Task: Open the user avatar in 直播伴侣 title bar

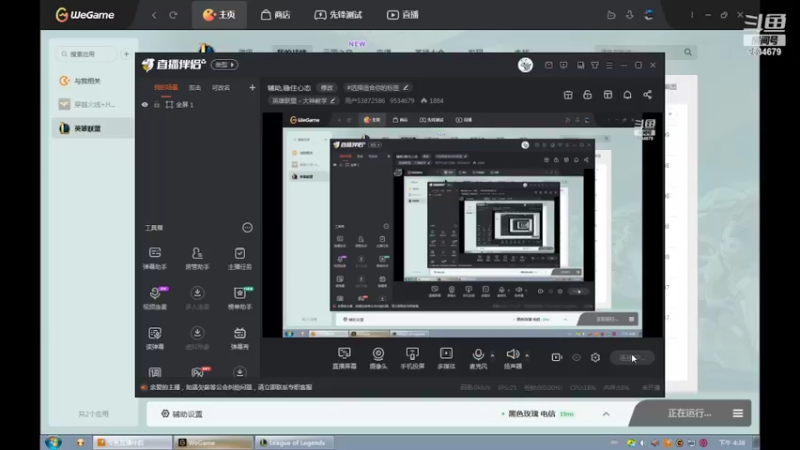Action: click(526, 65)
